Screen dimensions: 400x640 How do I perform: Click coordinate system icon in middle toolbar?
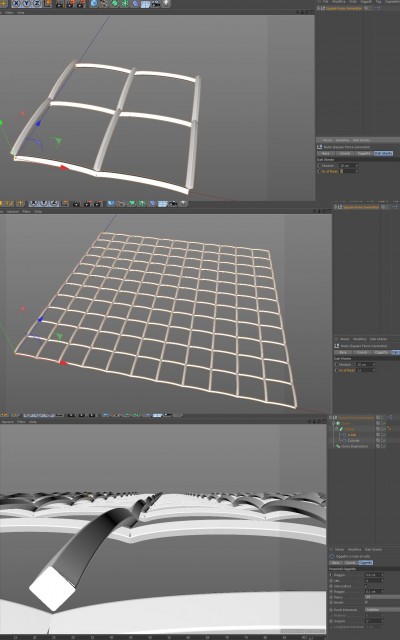pyautogui.click(x=64, y=203)
